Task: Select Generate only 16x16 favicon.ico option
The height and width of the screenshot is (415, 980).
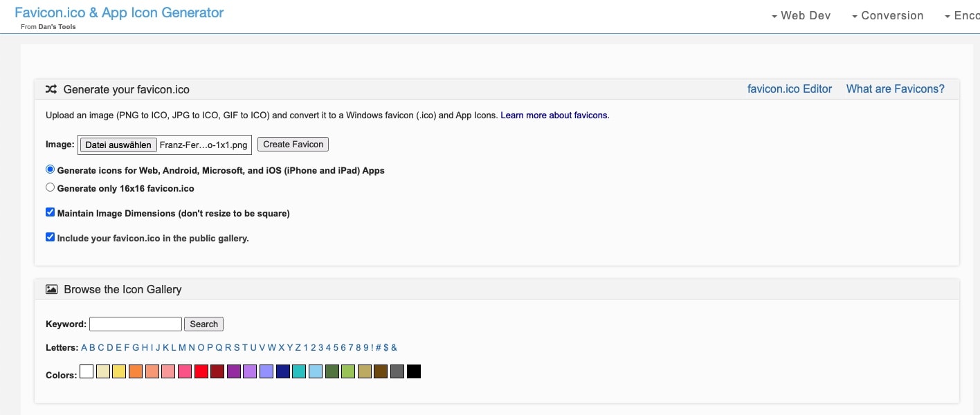Action: (50, 187)
